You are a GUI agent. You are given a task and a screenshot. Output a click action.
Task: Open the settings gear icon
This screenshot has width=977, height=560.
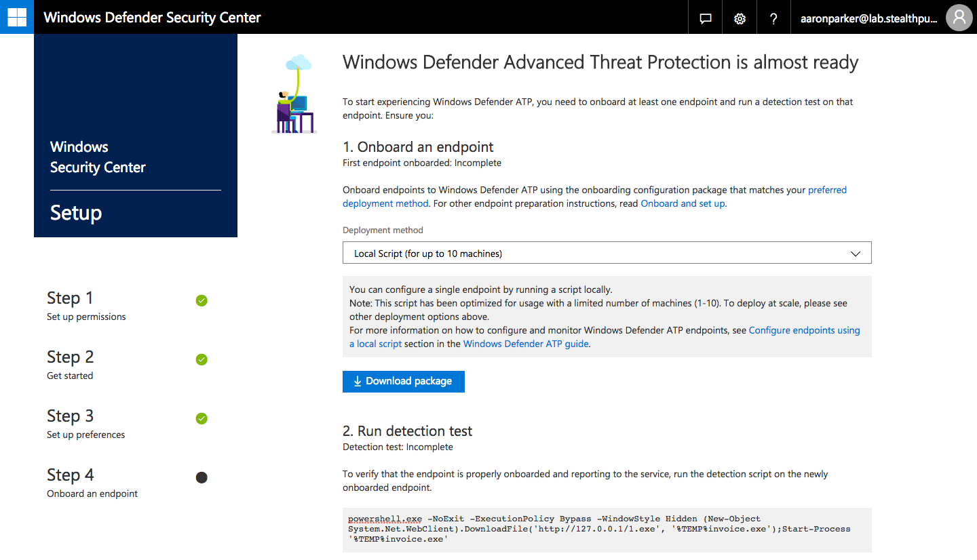click(x=740, y=18)
